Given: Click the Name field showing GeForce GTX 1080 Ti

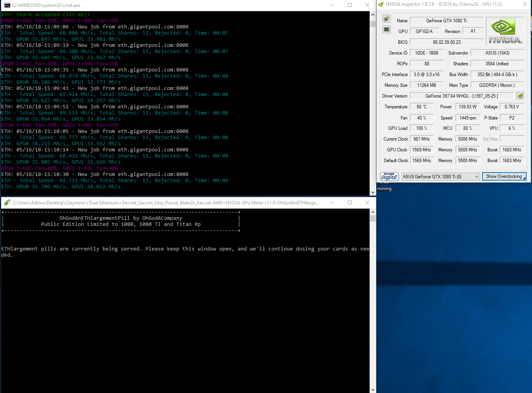Looking at the screenshot, I should (446, 21).
